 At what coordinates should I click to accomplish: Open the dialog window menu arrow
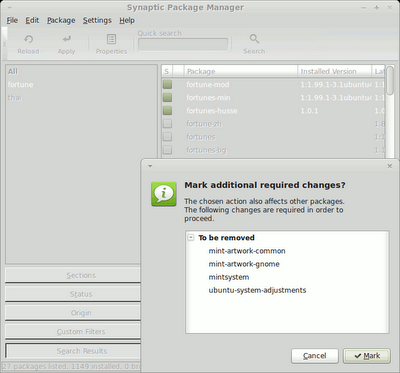[x=150, y=166]
